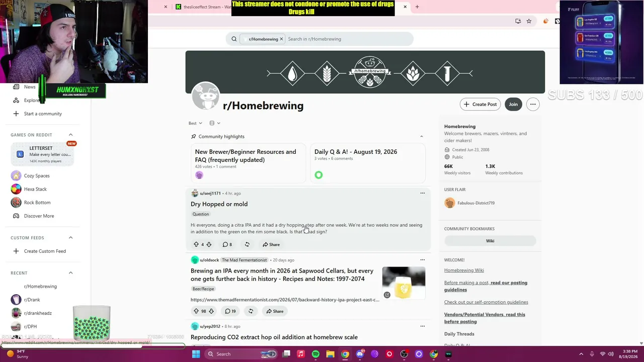Go to r/drankheadz in Recent
The width and height of the screenshot is (644, 362).
(x=38, y=313)
